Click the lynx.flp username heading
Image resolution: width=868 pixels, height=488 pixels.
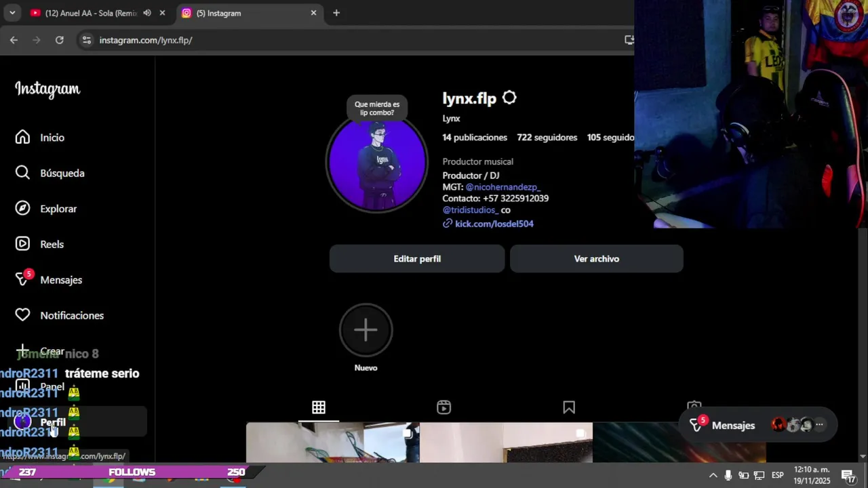coord(469,99)
